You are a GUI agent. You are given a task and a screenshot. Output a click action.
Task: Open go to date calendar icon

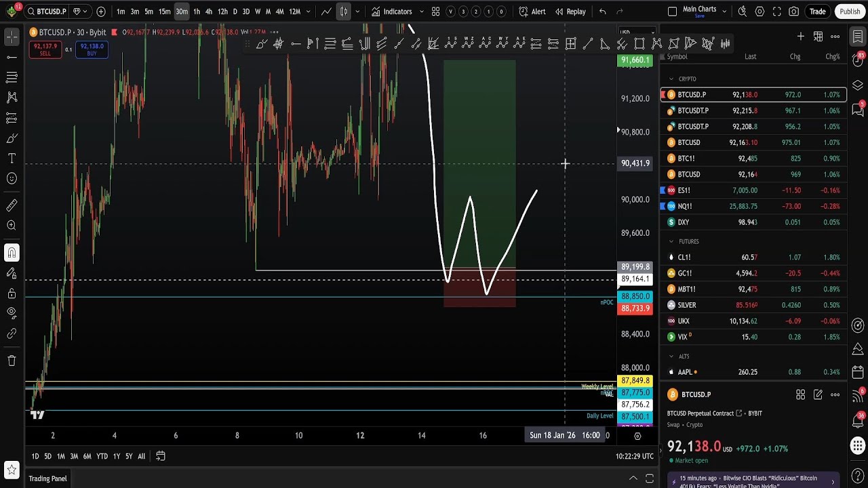point(161,456)
